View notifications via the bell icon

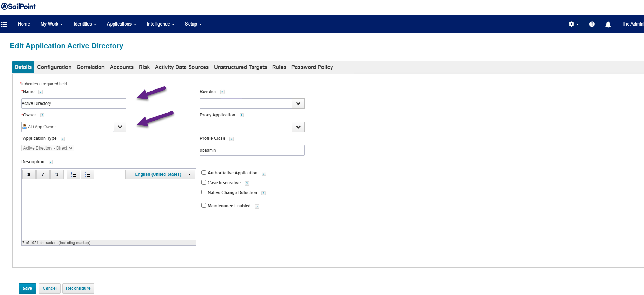click(x=608, y=24)
